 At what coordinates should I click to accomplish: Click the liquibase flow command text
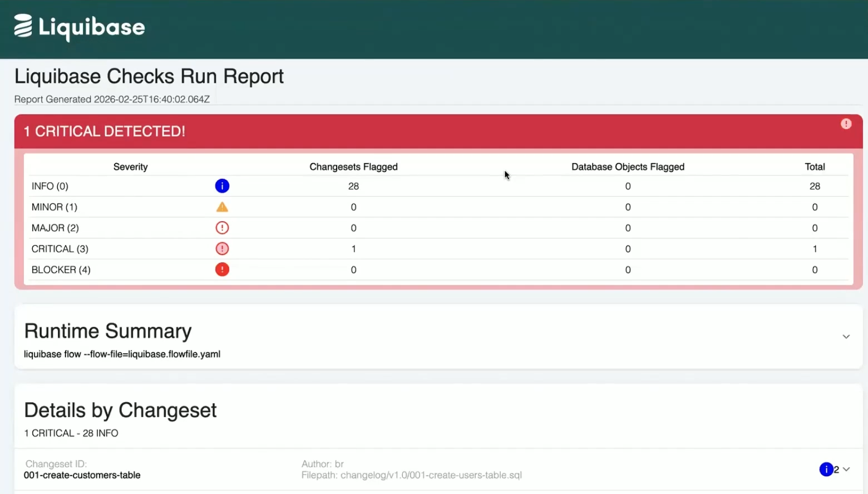[x=122, y=354]
